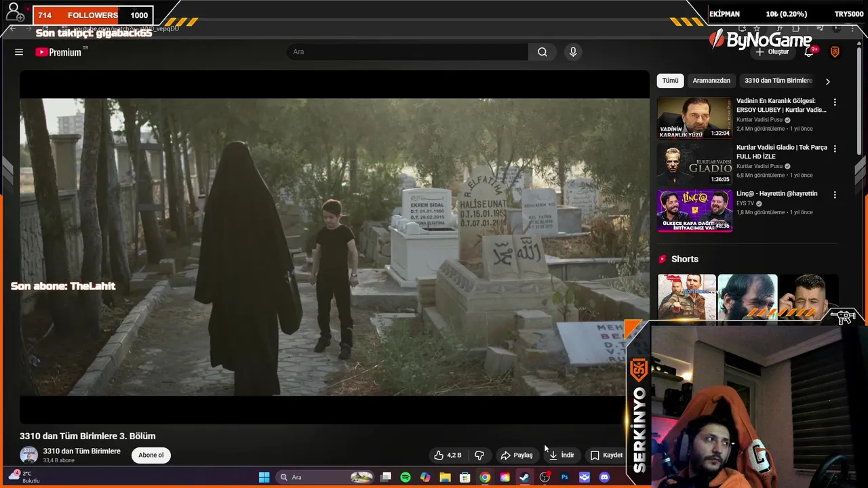This screenshot has height=488, width=868.
Task: Click the Shorts section heading
Action: (x=684, y=259)
